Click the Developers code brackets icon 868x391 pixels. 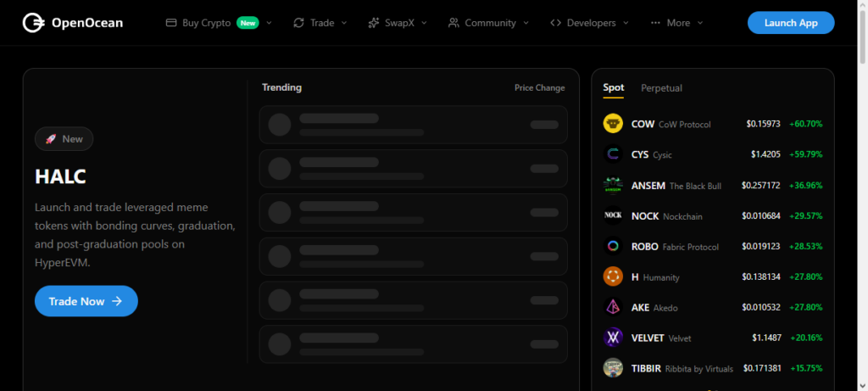click(556, 23)
